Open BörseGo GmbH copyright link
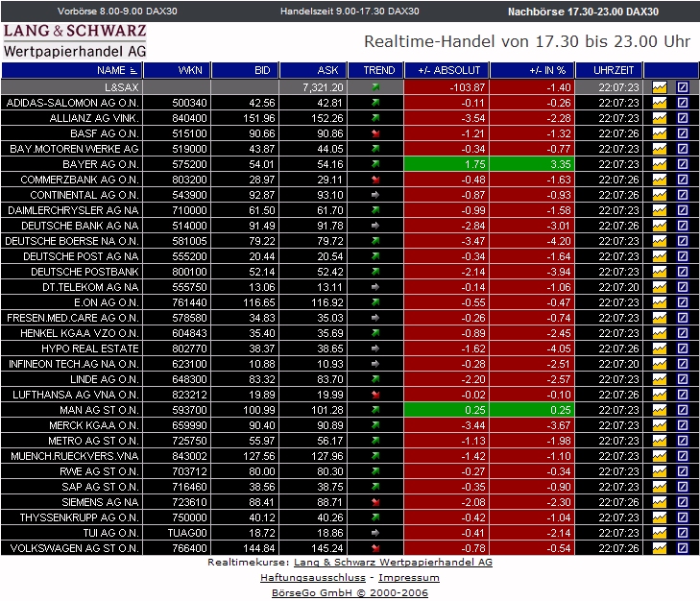The height and width of the screenshot is (601, 700). pos(350,592)
